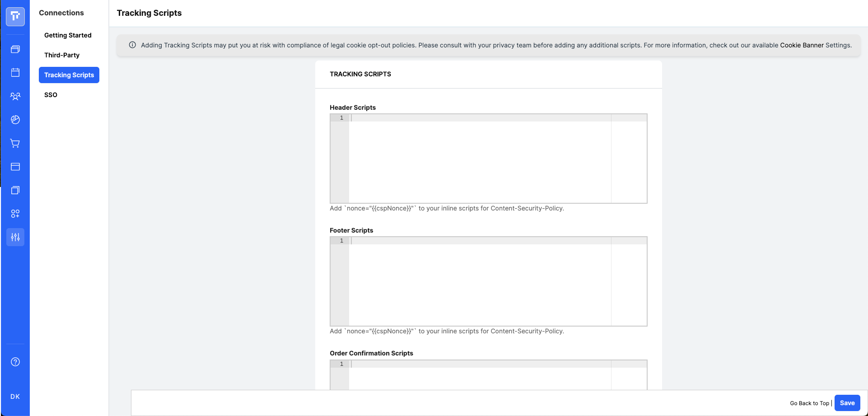The image size is (868, 416).
Task: Open the calendar icon in sidebar
Action: point(15,73)
